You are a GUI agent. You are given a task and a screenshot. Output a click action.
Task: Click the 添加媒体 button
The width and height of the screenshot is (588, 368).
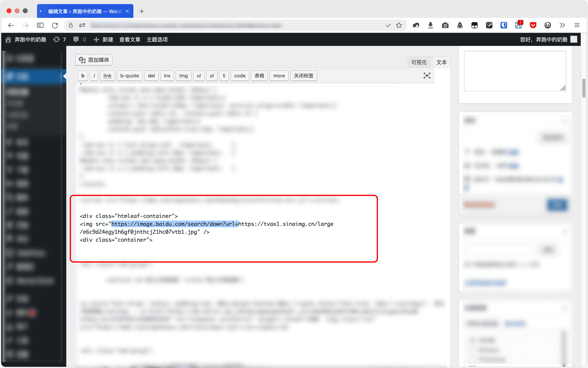(94, 60)
